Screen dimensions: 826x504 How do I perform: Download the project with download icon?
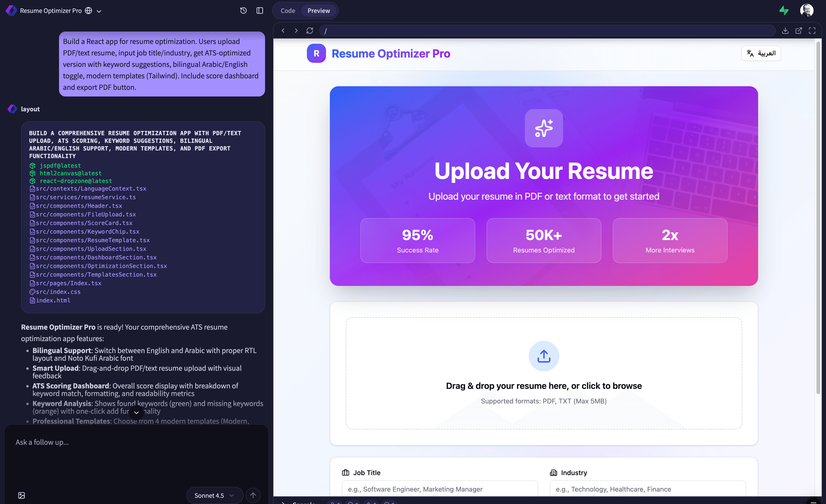(785, 31)
